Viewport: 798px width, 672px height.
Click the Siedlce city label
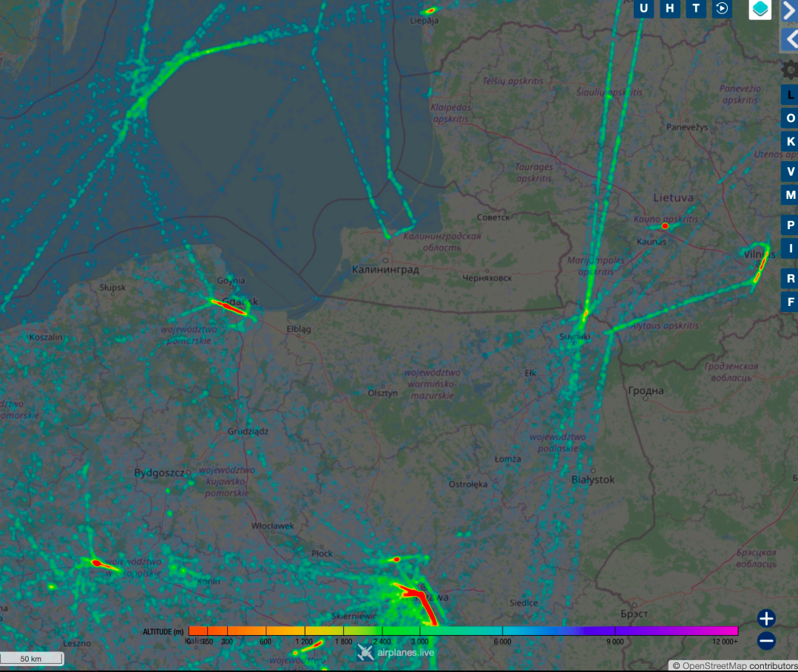pyautogui.click(x=524, y=603)
